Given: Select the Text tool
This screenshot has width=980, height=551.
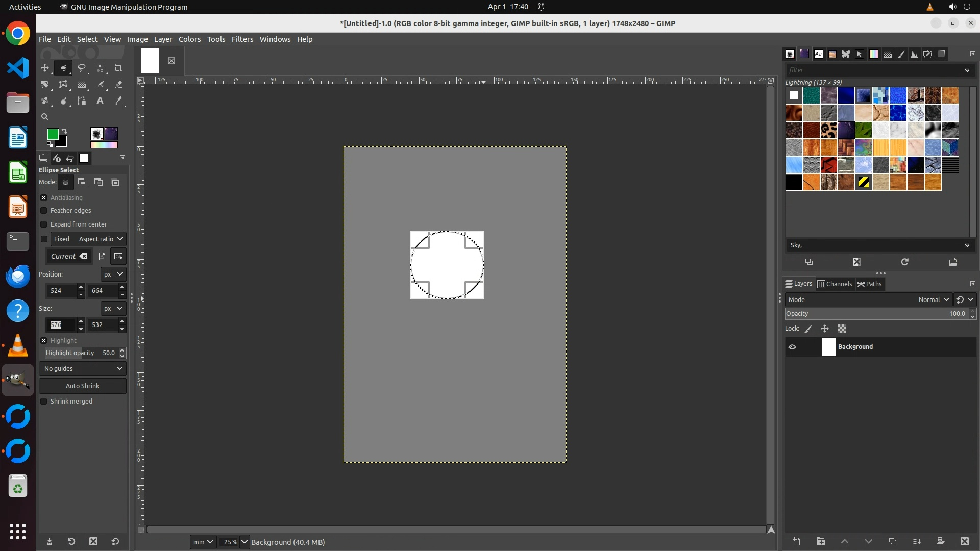Looking at the screenshot, I should click(100, 101).
